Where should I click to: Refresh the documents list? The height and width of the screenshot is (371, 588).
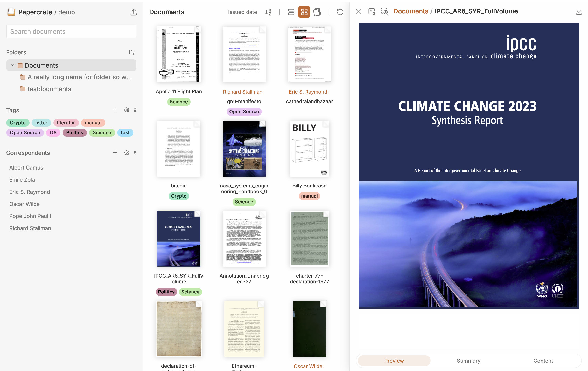point(340,12)
